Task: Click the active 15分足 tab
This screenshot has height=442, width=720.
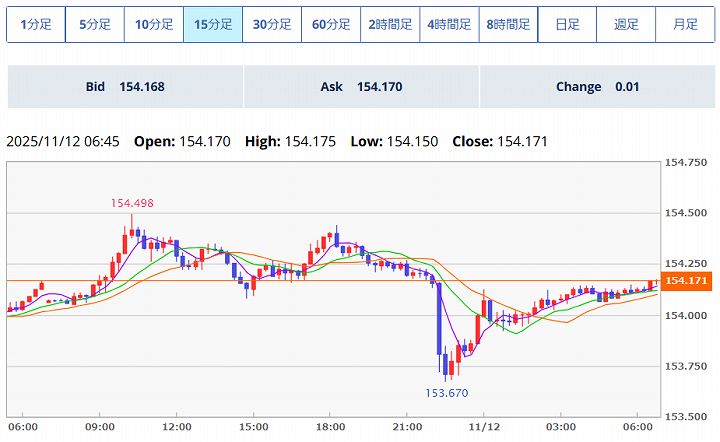Action: [212, 24]
